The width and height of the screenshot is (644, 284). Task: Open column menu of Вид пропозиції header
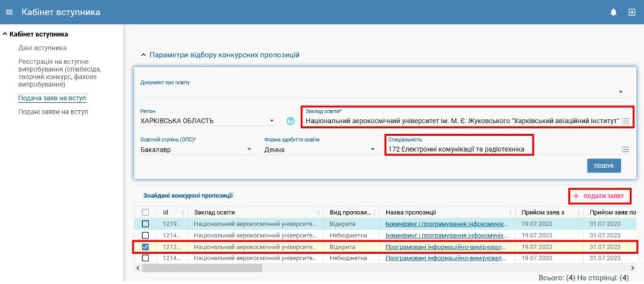tap(374, 213)
